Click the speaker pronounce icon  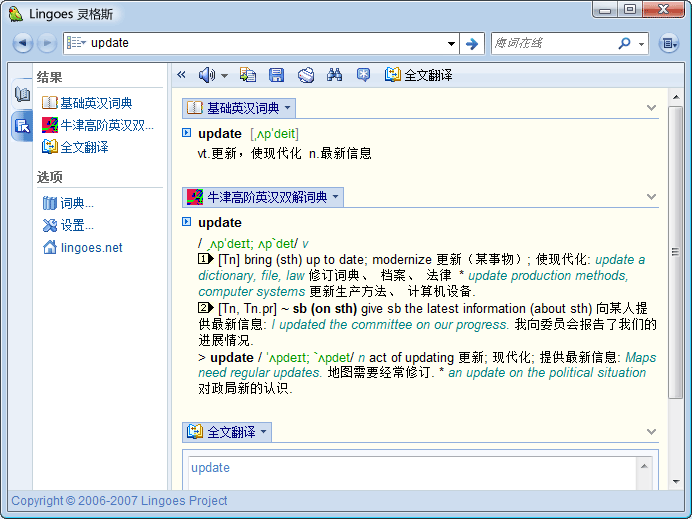point(207,75)
